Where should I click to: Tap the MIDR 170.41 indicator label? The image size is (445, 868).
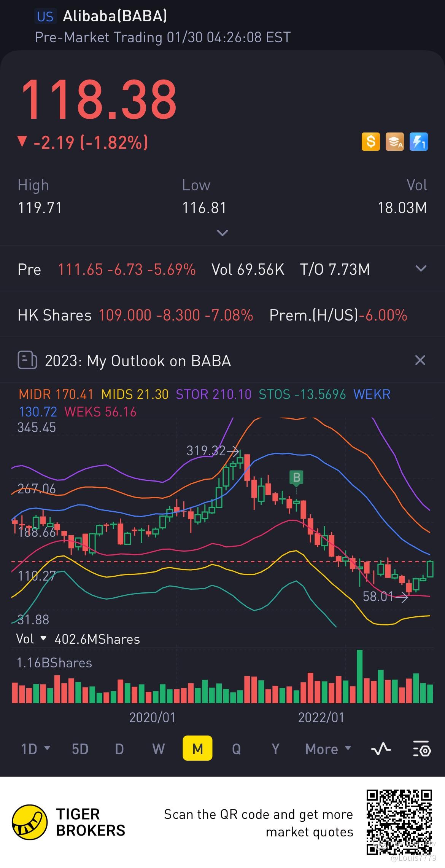pos(56,394)
